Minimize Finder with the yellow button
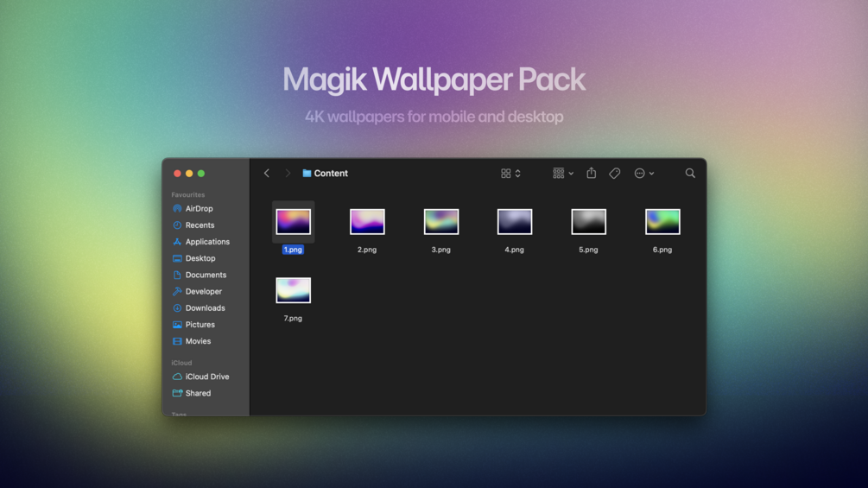Viewport: 868px width, 488px height. pos(189,174)
